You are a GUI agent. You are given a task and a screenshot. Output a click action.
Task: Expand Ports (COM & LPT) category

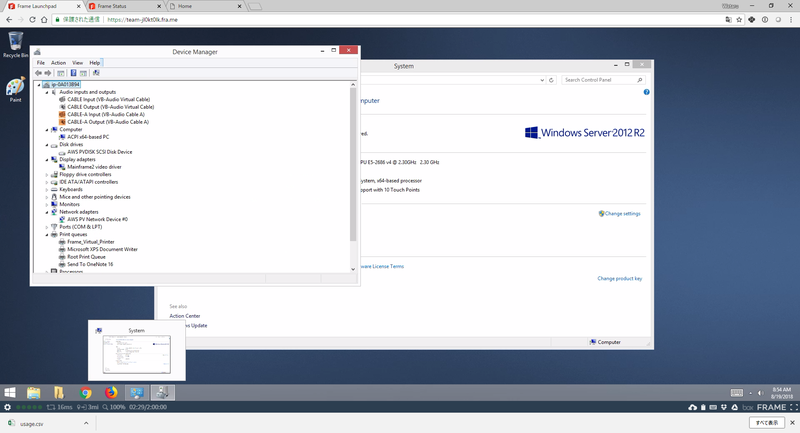(x=47, y=227)
